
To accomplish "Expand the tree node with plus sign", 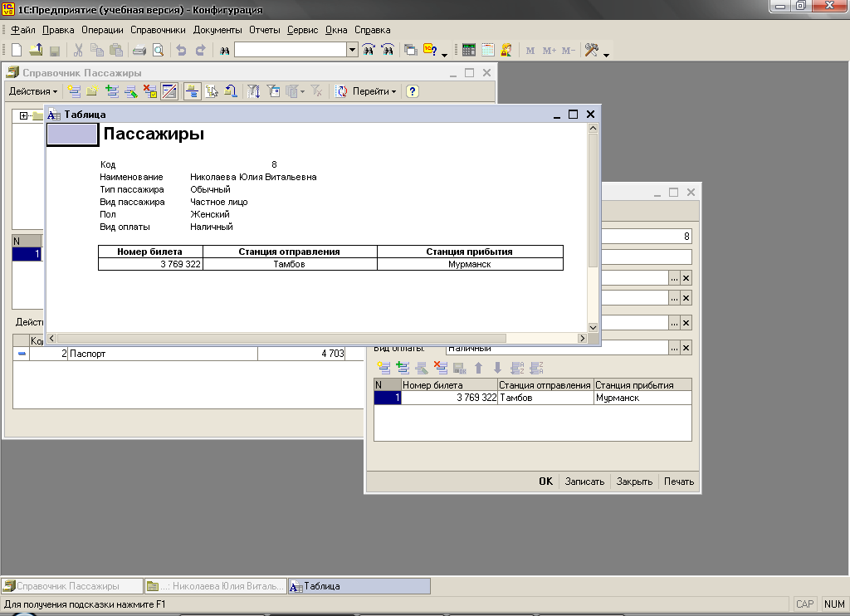I will tap(24, 115).
